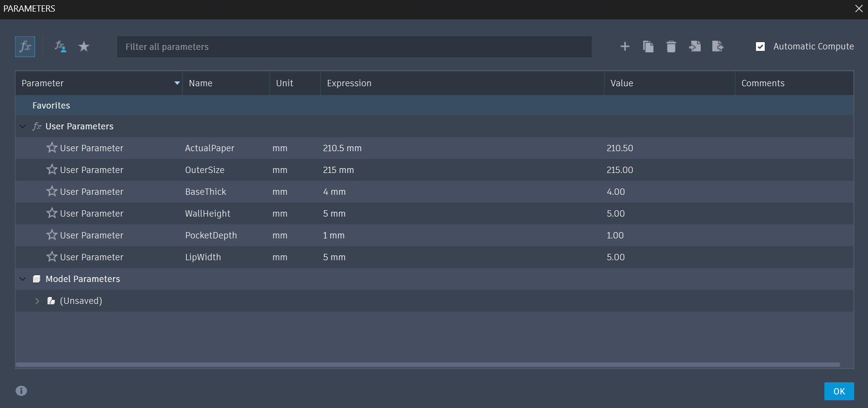Open the Parameter column dropdown arrow
Viewport: 868px width, 408px height.
click(x=177, y=83)
